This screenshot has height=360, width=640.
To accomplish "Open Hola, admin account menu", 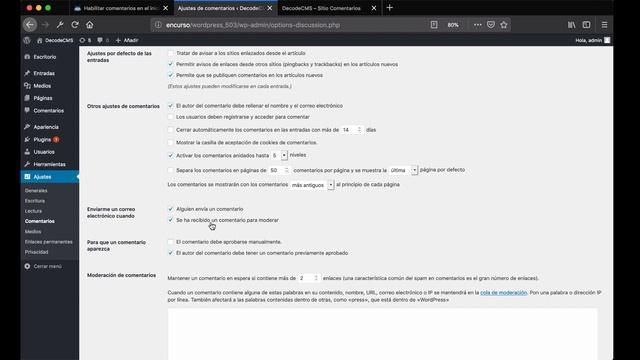I will coord(593,40).
